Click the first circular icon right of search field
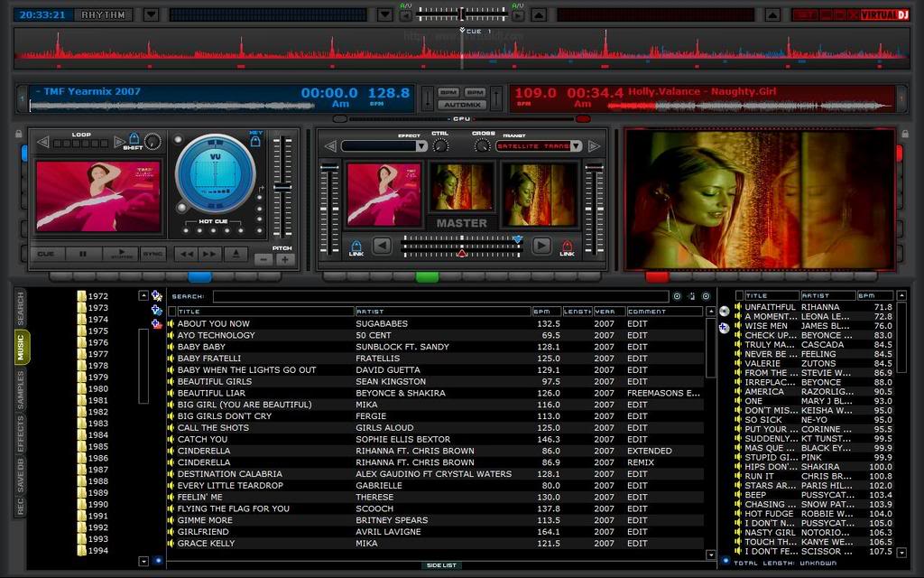Screen dimensions: 924x578 coord(677,296)
